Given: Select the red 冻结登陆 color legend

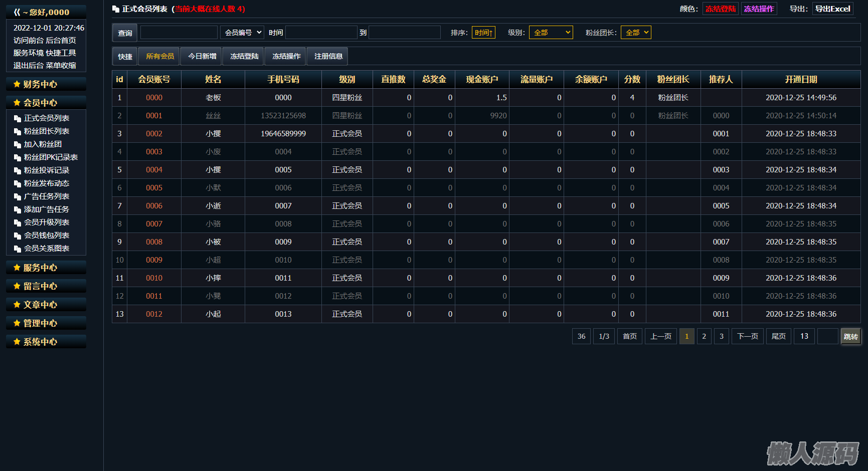Looking at the screenshot, I should [720, 9].
